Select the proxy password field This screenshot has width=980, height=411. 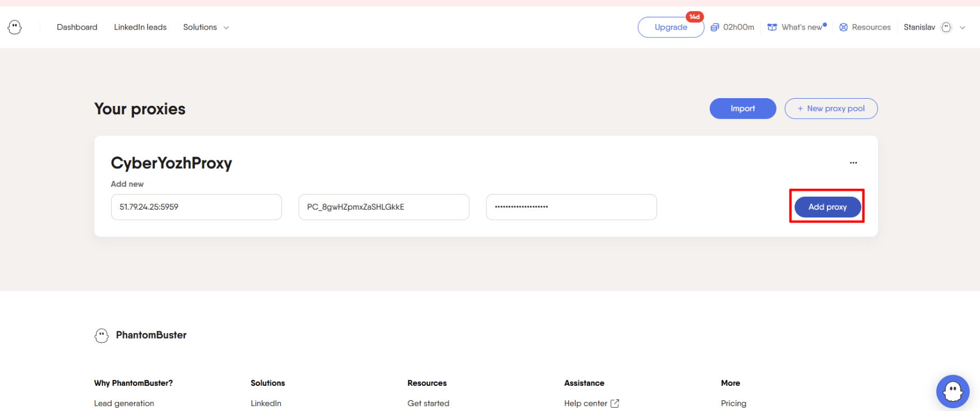click(571, 207)
